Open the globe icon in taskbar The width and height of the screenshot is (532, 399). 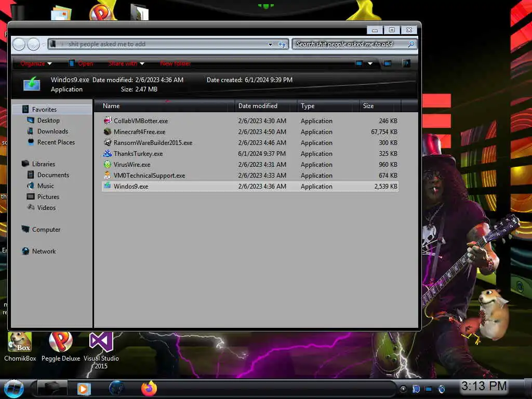(116, 389)
